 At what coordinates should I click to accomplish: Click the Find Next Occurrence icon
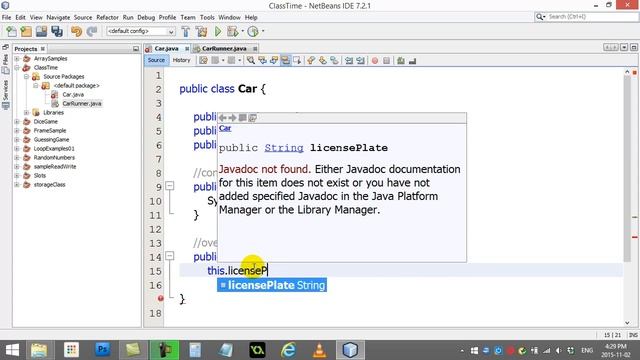coord(274,61)
